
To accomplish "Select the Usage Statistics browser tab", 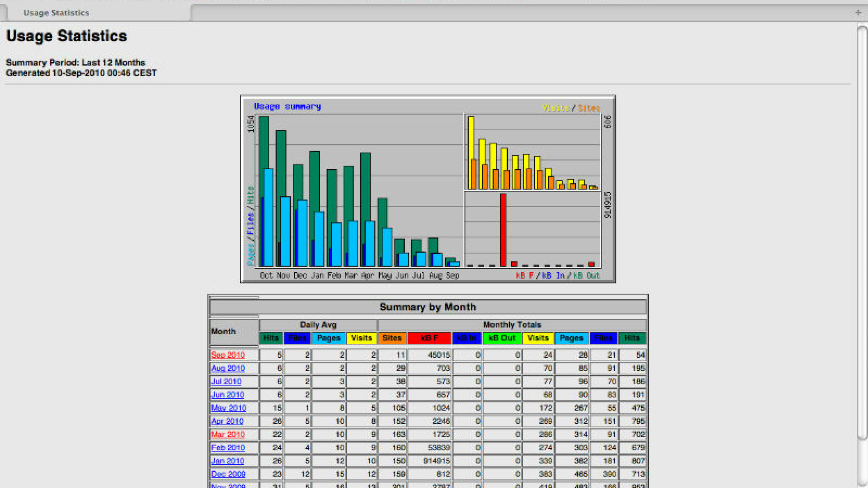I will 56,12.
